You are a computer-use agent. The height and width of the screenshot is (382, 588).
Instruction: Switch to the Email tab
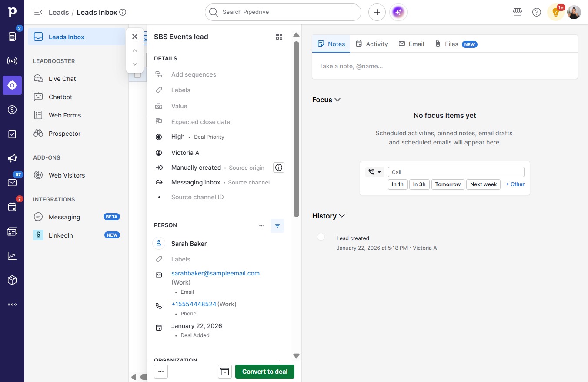coord(411,44)
